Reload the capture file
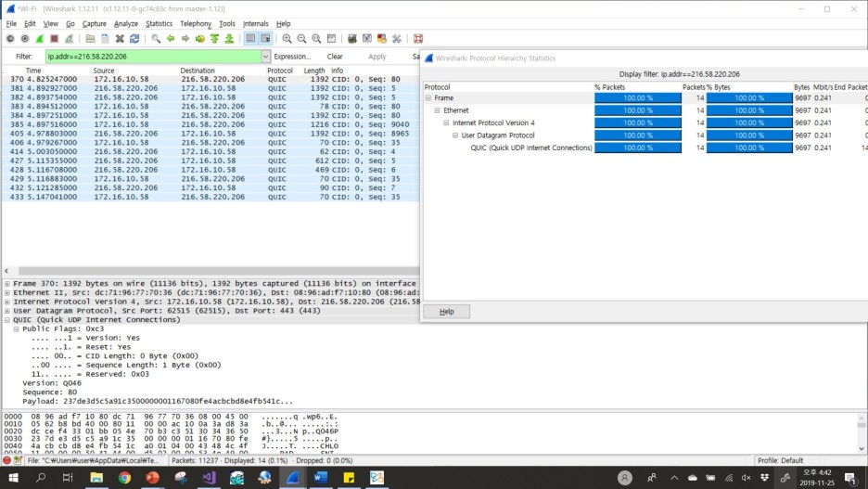 (x=134, y=39)
